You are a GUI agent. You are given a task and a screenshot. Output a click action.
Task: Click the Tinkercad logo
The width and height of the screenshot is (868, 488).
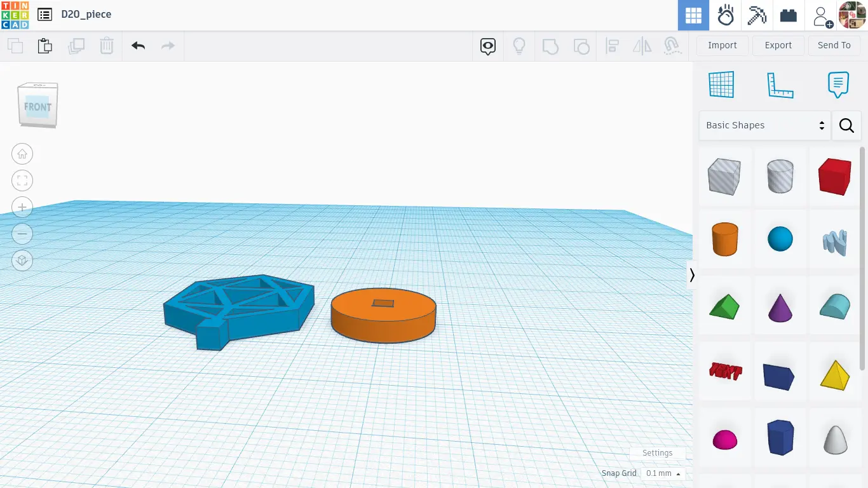(15, 15)
